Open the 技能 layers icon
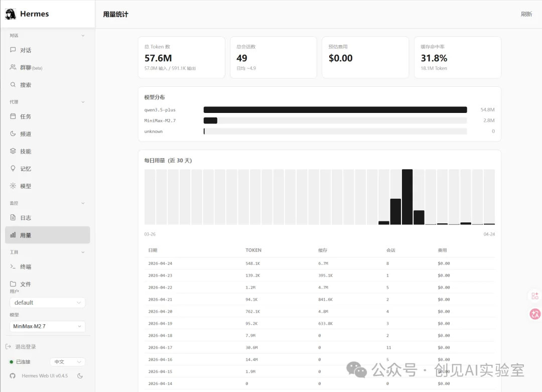Viewport: 542px width, 392px height. coord(13,151)
